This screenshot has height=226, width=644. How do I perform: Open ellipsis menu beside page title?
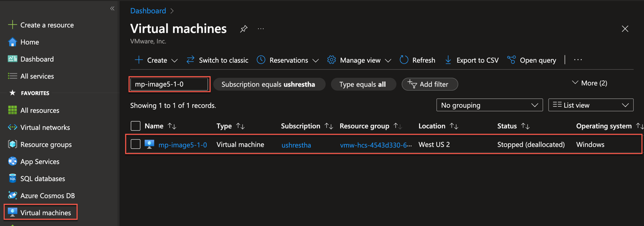[261, 29]
